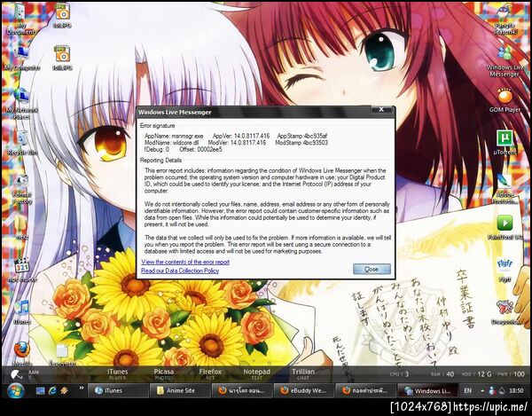The width and height of the screenshot is (532, 416).
Task: Launch Flyff game icon
Action: (505, 271)
